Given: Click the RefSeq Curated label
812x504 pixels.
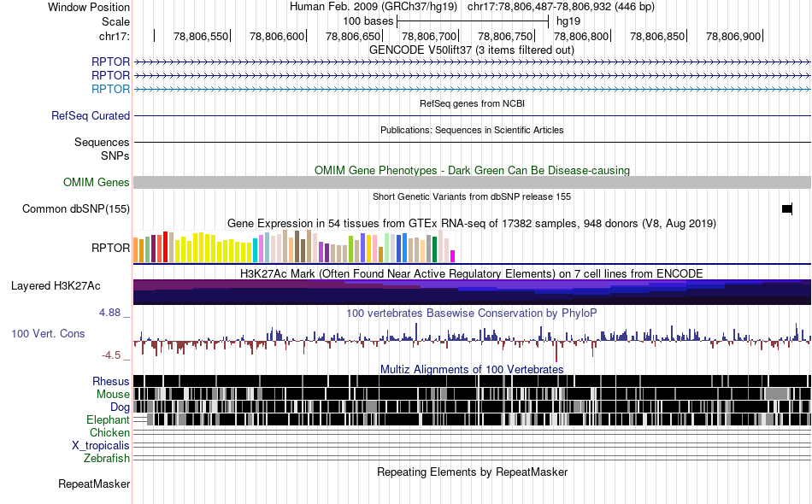Looking at the screenshot, I should click(x=91, y=115).
